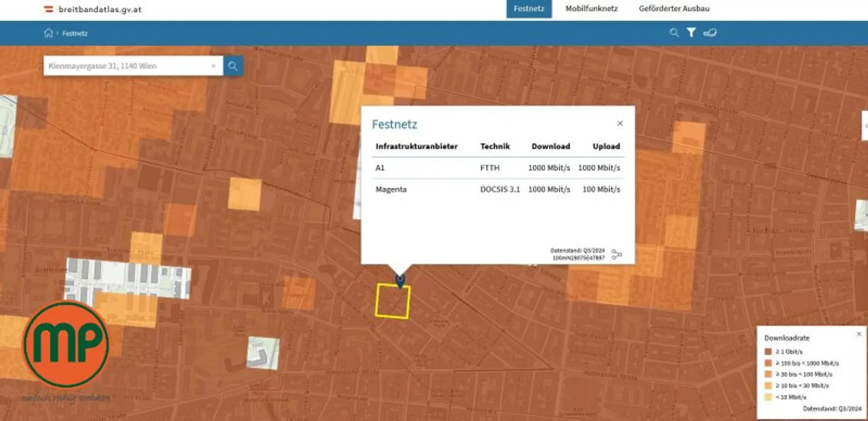
Task: Click the < 10 Mbit/s legend label
Action: [791, 397]
